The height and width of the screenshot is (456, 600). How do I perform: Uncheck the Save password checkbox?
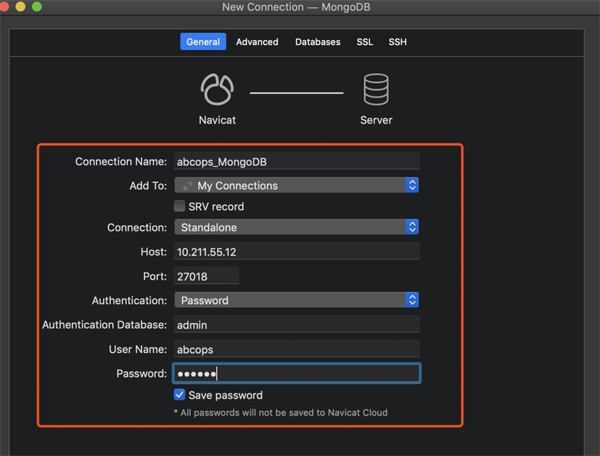click(179, 394)
